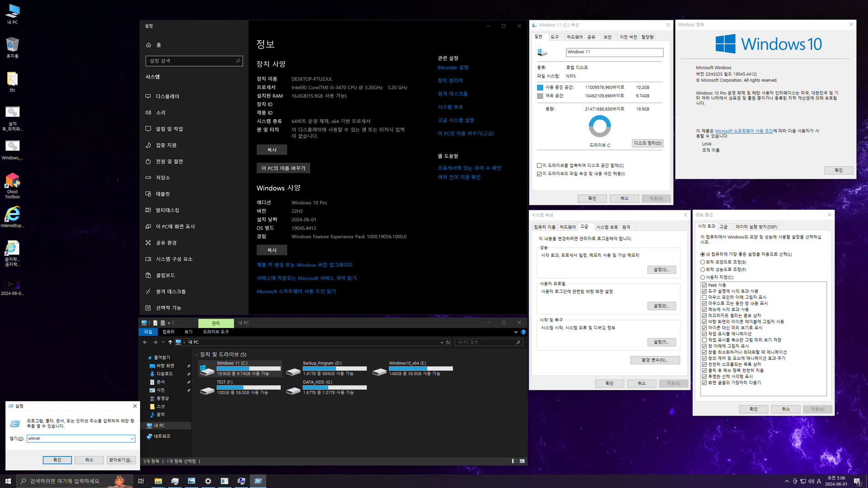
Task: Select the Windows10_x64 (E:) drive icon
Action: (x=379, y=371)
